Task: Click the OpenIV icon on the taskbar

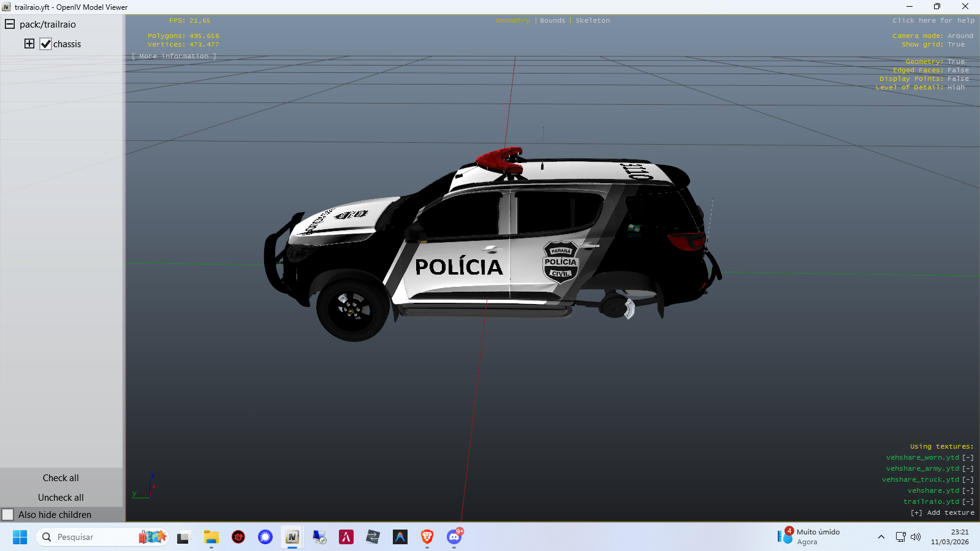Action: (292, 538)
